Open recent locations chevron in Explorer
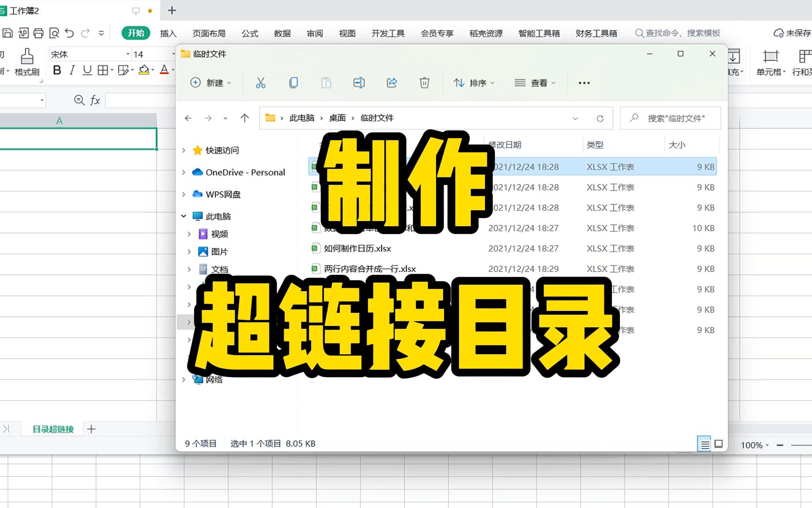This screenshot has width=812, height=508. pyautogui.click(x=226, y=118)
